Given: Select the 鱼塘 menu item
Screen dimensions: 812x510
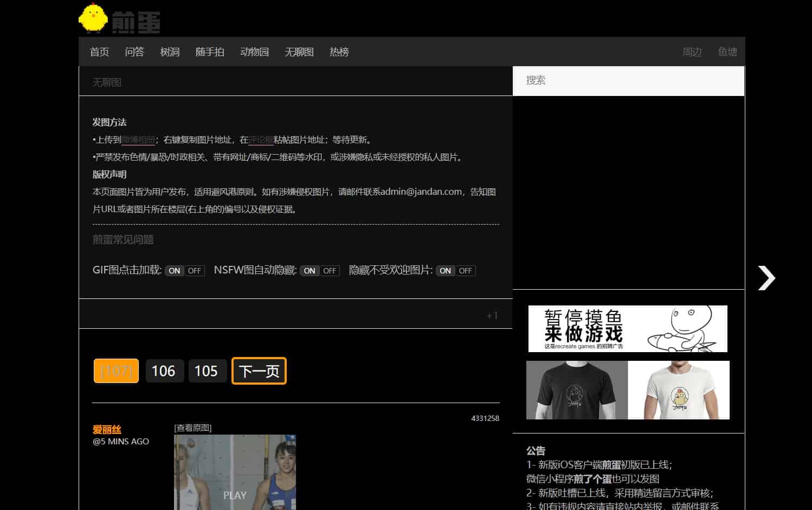Looking at the screenshot, I should (x=727, y=52).
